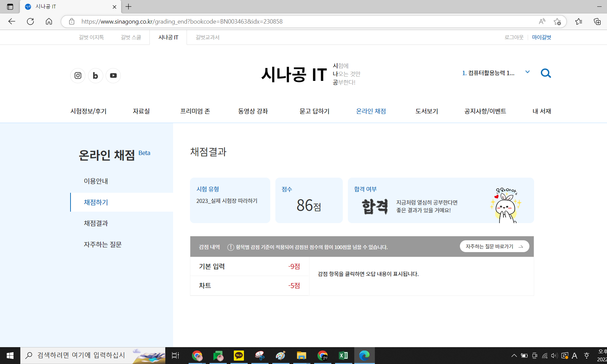This screenshot has width=607, height=364.
Task: Click the 로그아웃 link
Action: (x=514, y=37)
